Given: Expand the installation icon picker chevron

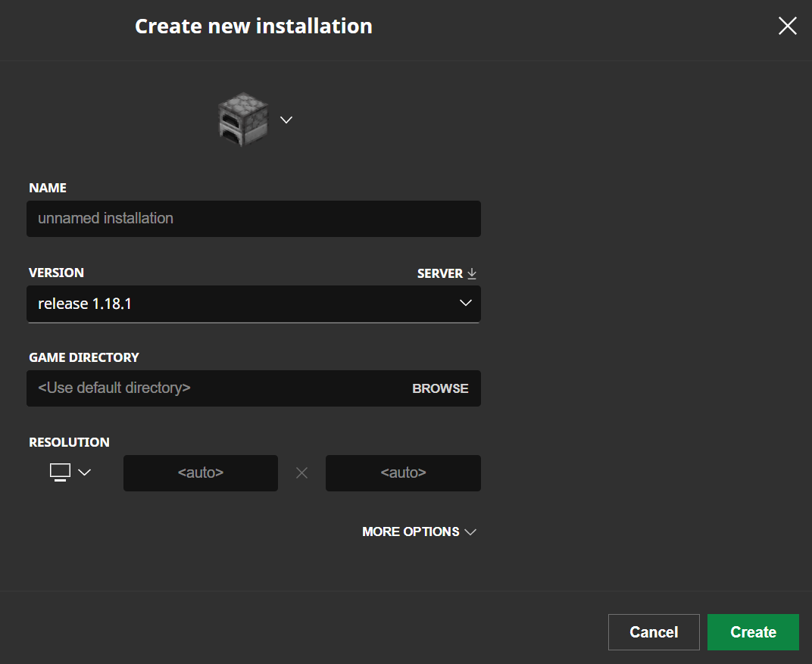Looking at the screenshot, I should 286,120.
